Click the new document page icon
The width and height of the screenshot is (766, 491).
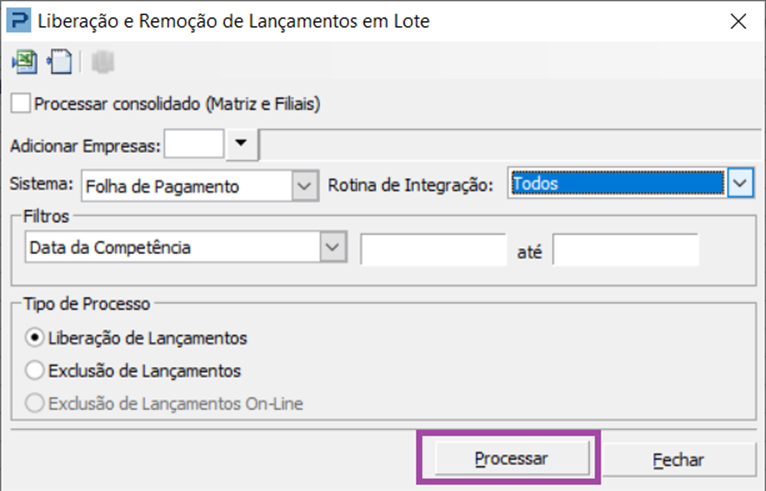click(x=60, y=62)
